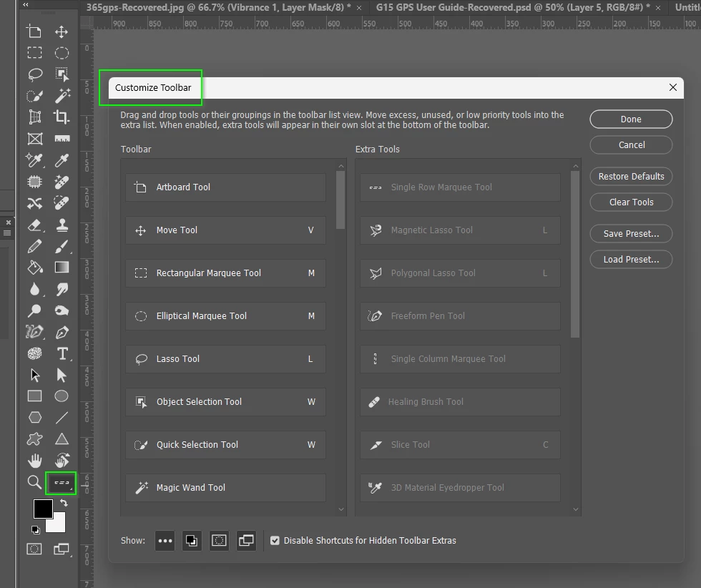
Task: Toggle Quick Mask mode at the tools panel bottom
Action: (x=34, y=549)
